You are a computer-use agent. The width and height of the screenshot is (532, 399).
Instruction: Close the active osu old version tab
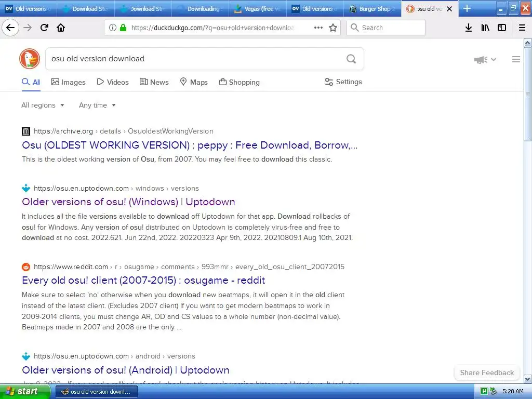point(449,9)
